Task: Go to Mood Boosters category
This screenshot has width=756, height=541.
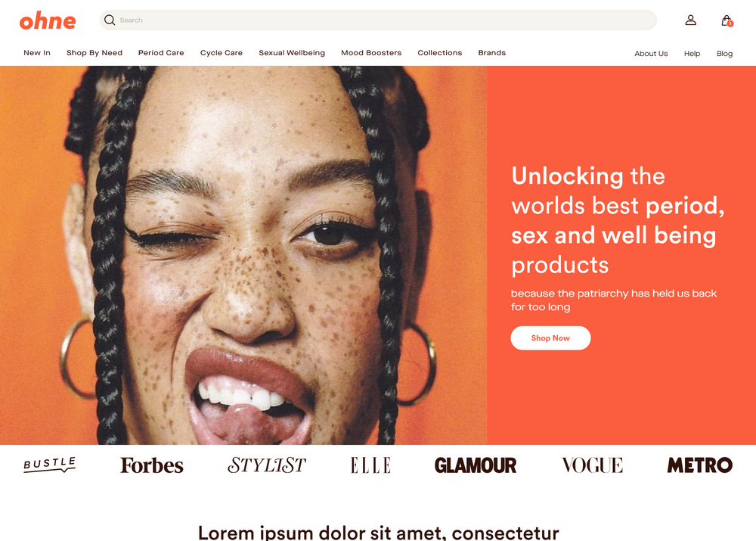Action: pyautogui.click(x=371, y=53)
